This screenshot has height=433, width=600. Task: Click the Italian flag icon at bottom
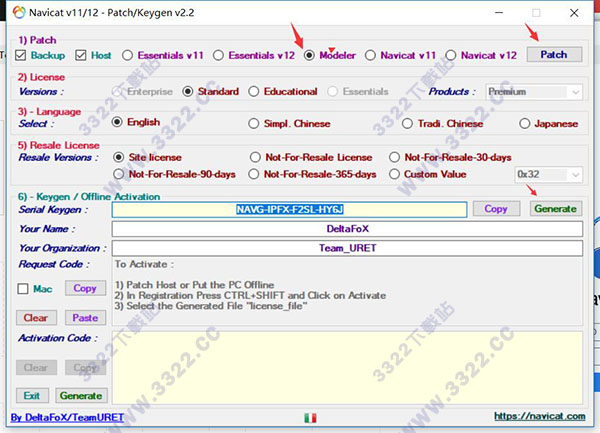[x=310, y=418]
